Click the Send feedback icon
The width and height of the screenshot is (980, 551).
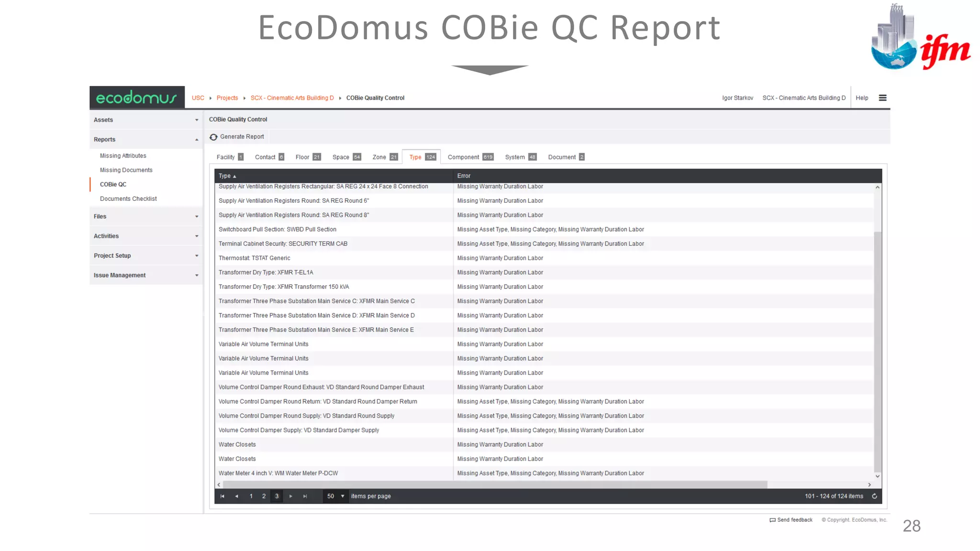(772, 520)
